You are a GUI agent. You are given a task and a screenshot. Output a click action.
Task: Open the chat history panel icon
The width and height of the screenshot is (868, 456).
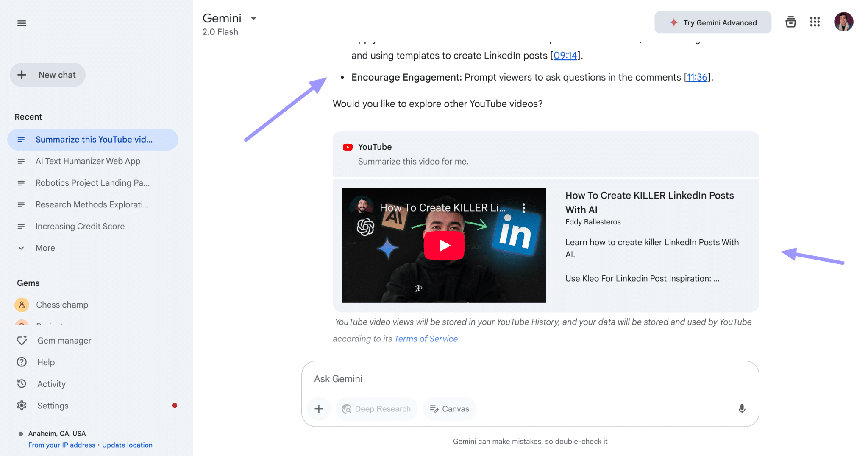click(790, 22)
